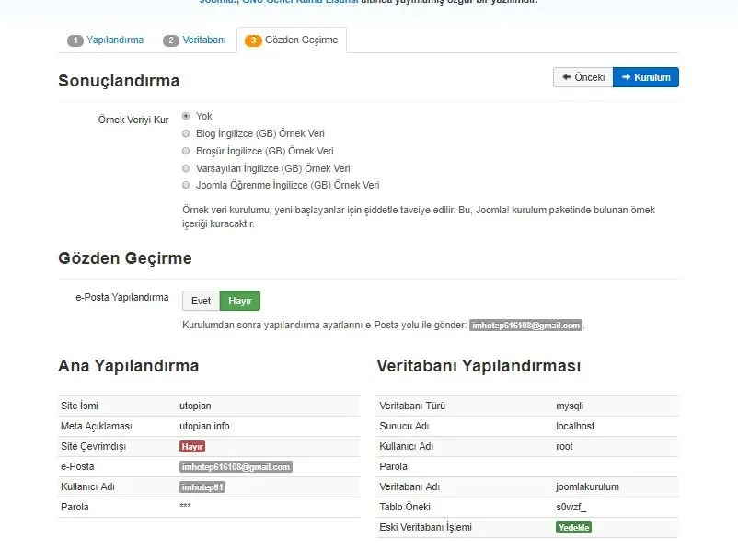The image size is (738, 560).
Task: Click the right arrow icon on Kurulum
Action: pos(626,77)
